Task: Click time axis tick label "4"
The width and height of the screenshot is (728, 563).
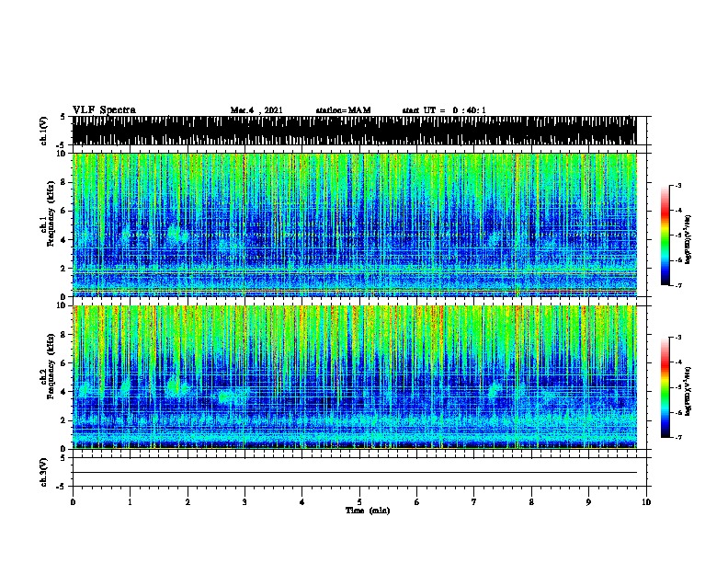Action: pyautogui.click(x=301, y=501)
